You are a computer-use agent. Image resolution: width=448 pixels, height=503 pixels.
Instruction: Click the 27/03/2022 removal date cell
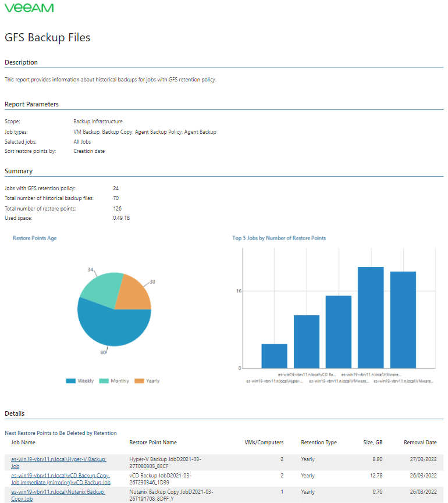click(424, 459)
